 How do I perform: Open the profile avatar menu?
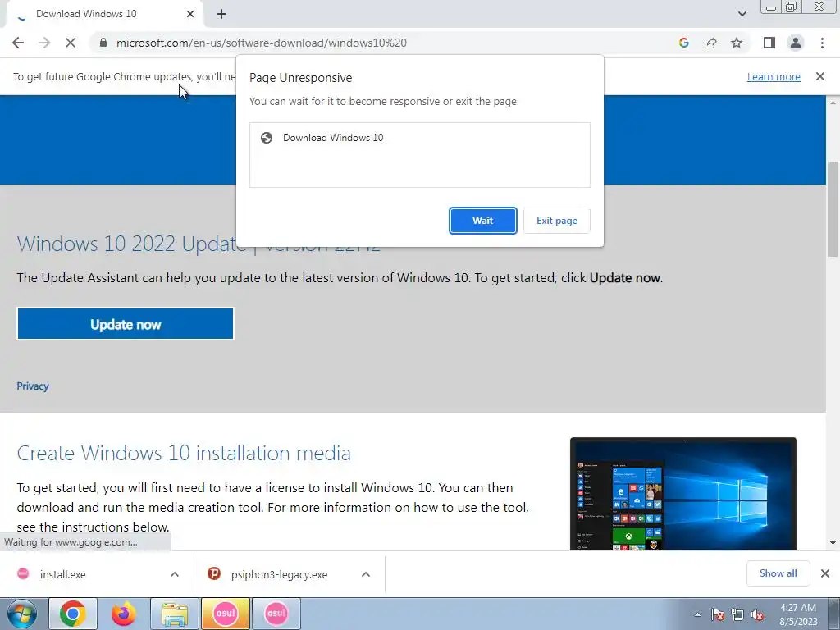click(x=796, y=43)
